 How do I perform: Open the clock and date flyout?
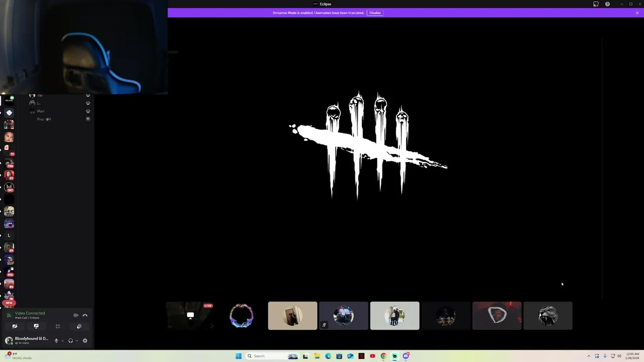632,356
